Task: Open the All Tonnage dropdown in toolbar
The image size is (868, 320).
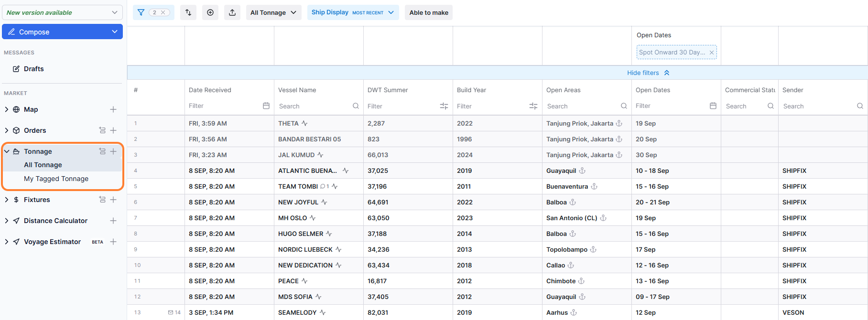Action: click(274, 12)
